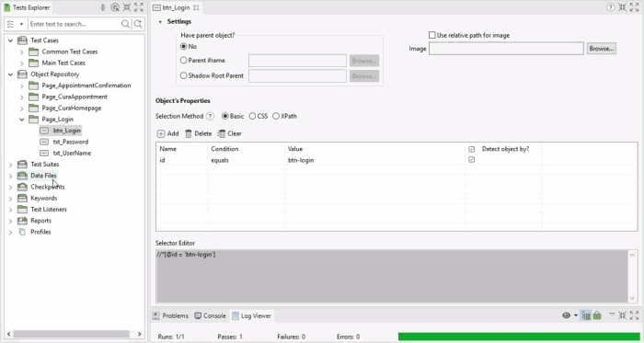This screenshot has width=644, height=343.
Task: Click the txt_UserName object icon
Action: pyautogui.click(x=44, y=153)
